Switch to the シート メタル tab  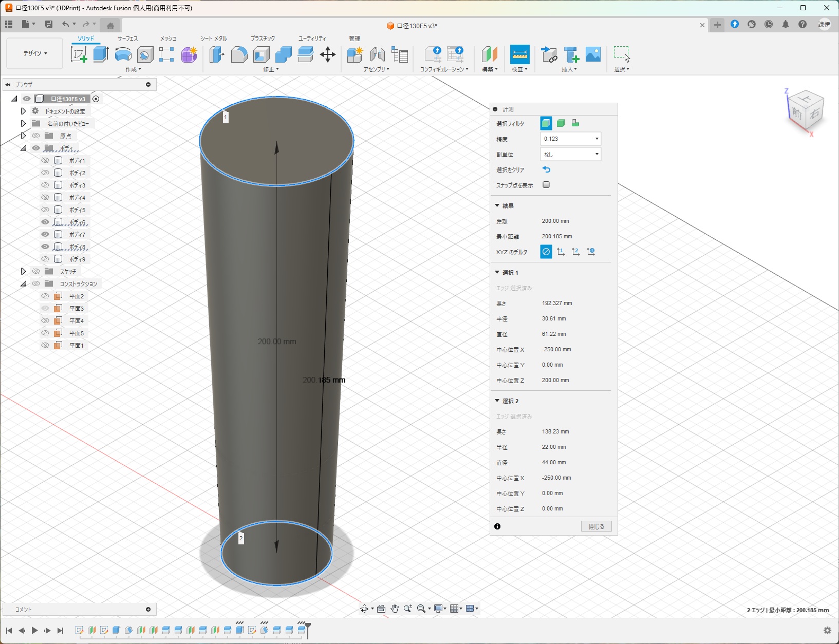pos(213,39)
